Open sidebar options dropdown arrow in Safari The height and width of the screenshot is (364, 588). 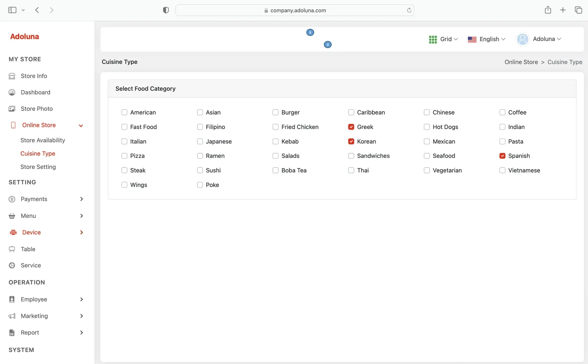pos(23,10)
